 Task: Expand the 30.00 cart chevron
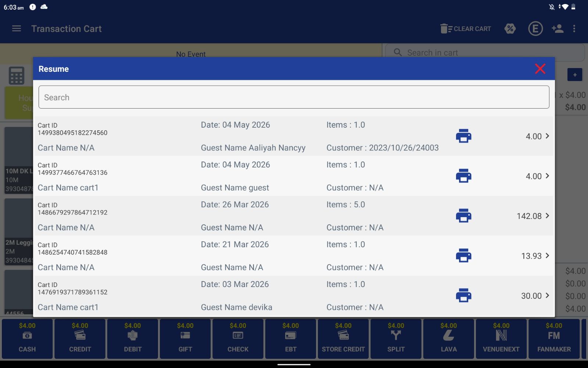point(547,296)
